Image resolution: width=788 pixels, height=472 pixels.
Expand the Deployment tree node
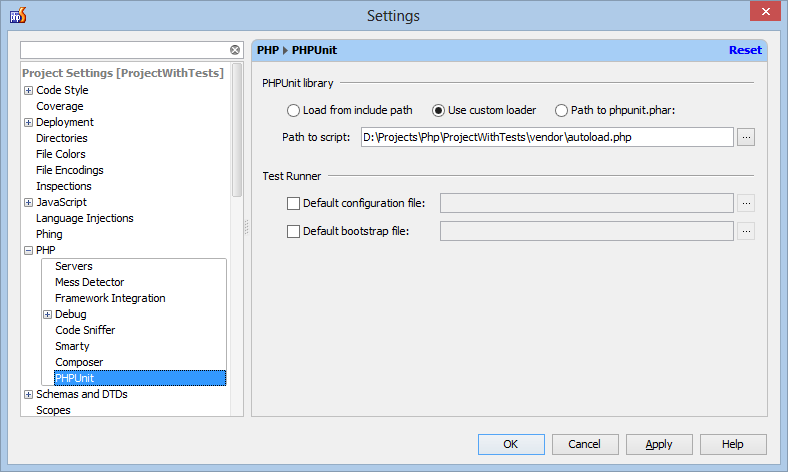coord(29,123)
